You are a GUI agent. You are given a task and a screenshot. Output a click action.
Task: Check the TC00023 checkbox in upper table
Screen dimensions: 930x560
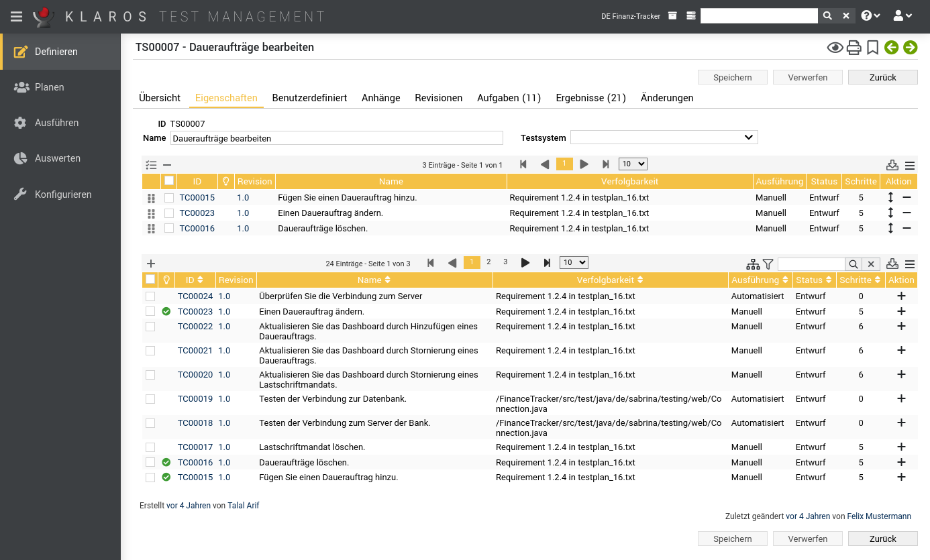point(169,213)
